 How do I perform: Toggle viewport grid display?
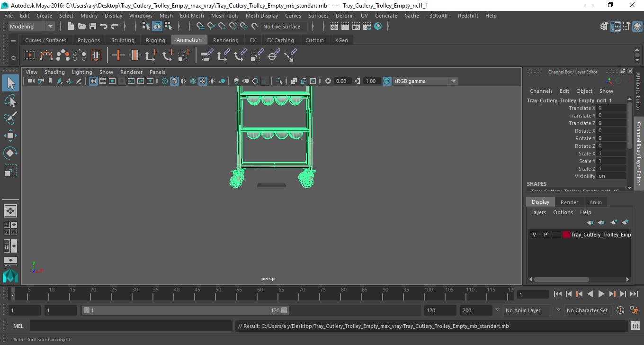click(93, 81)
